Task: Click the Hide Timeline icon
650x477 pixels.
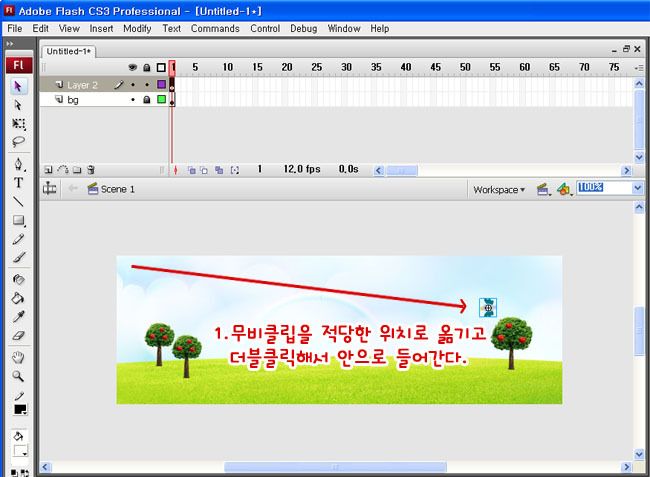Action: [x=50, y=189]
